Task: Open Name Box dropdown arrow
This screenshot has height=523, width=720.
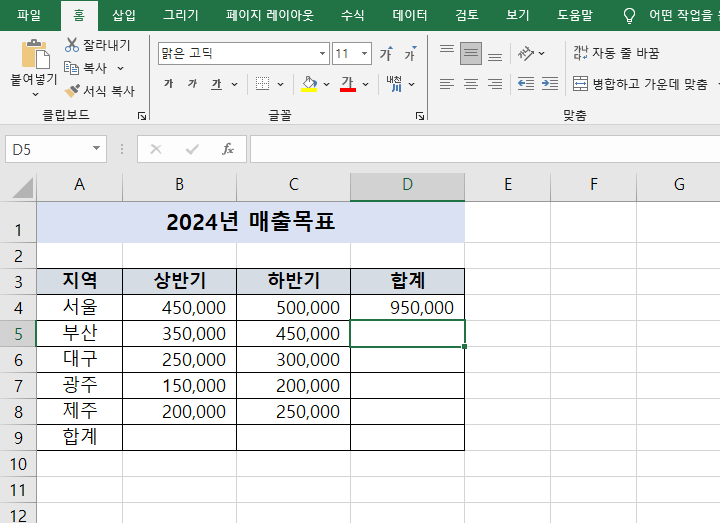Action: 96,148
